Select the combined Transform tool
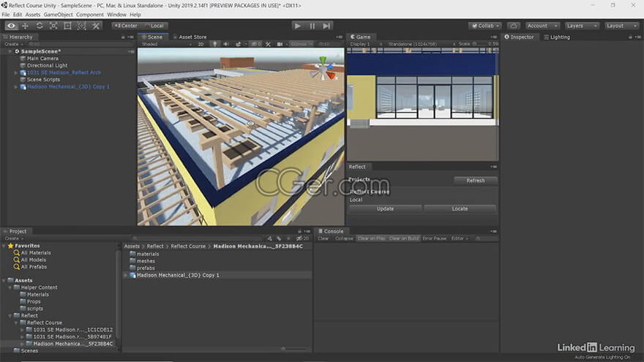 (x=82, y=26)
